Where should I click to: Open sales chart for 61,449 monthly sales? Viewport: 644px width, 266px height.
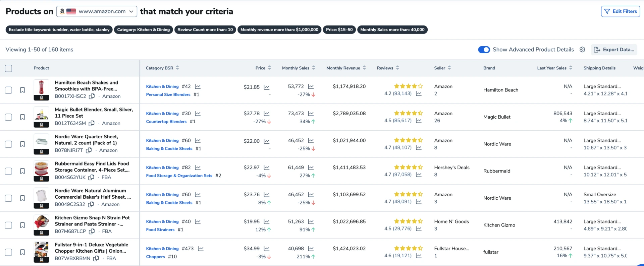pos(311,168)
